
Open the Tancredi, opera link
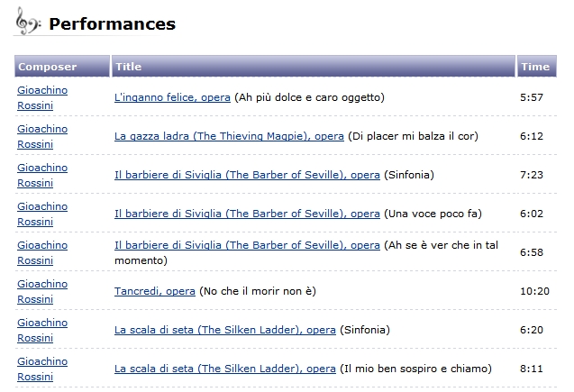pos(155,291)
